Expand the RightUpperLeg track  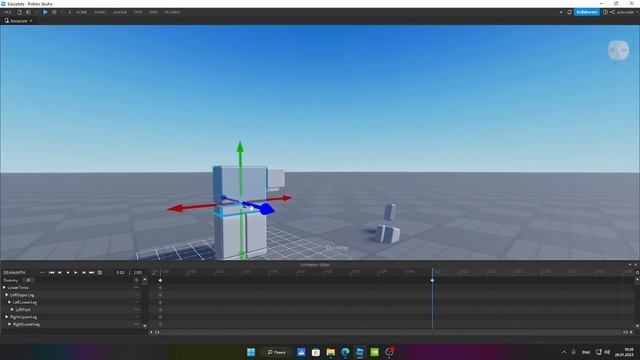pos(7,317)
